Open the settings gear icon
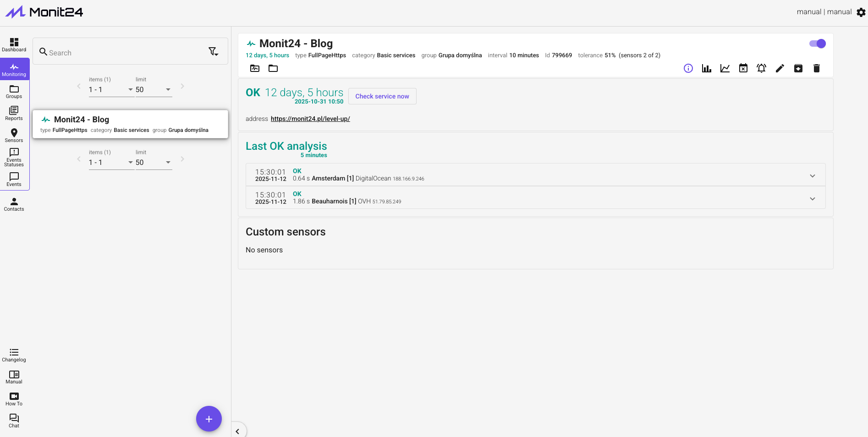This screenshot has width=868, height=437. point(861,12)
